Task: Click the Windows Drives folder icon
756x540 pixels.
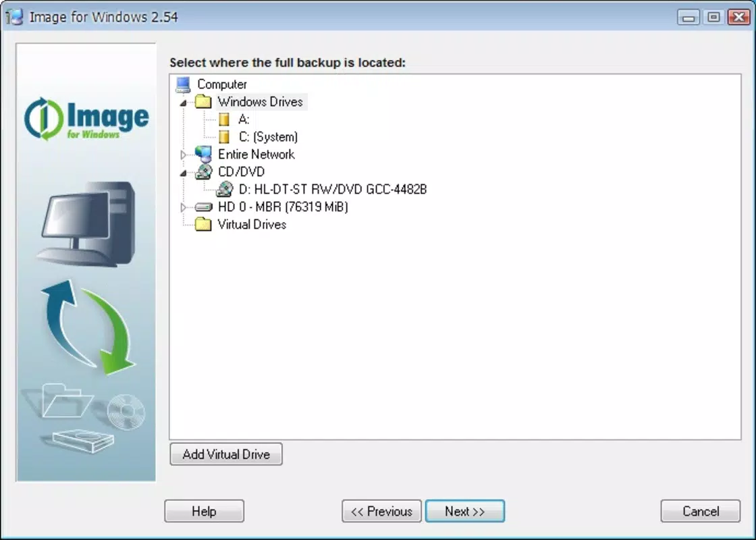Action: coord(203,102)
